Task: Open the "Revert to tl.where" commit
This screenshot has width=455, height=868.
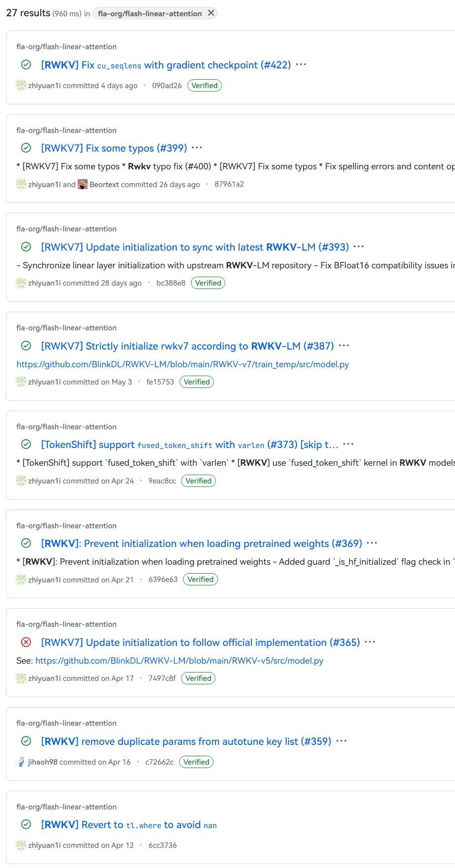Action: point(128,825)
